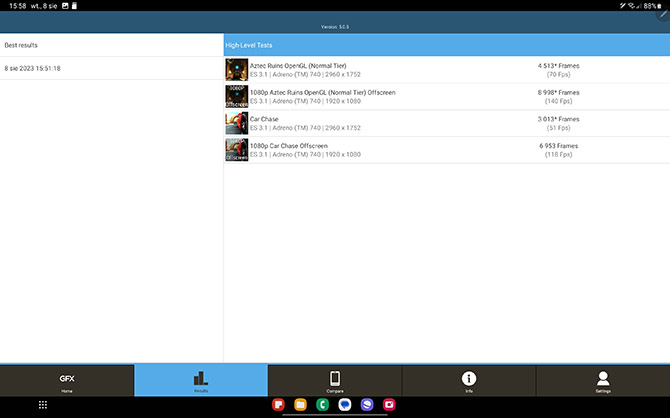670x418 pixels.
Task: Launch the purple Samsung Internet browser
Action: click(x=367, y=404)
